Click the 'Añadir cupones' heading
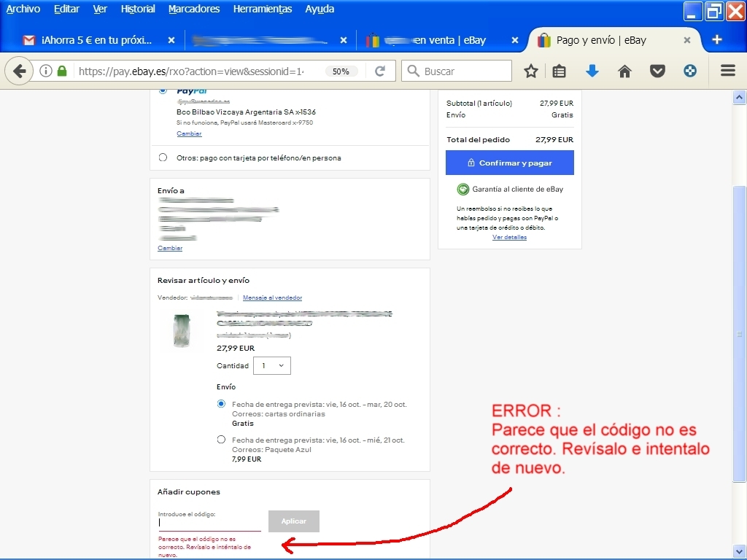This screenshot has width=747, height=560. (x=189, y=492)
